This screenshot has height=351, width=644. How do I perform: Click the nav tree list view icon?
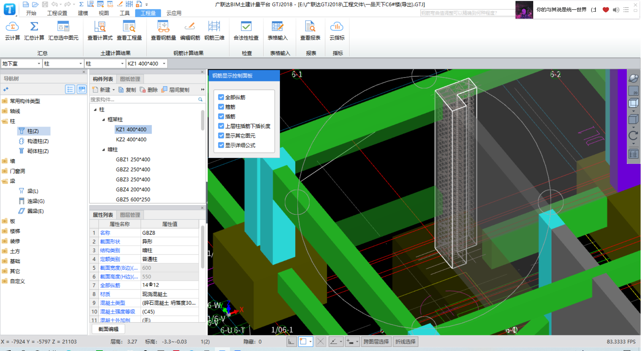pos(70,89)
